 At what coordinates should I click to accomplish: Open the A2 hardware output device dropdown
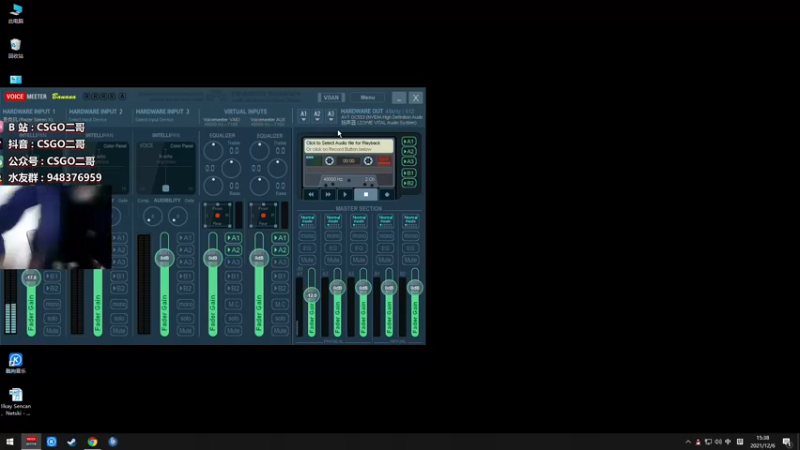317,116
